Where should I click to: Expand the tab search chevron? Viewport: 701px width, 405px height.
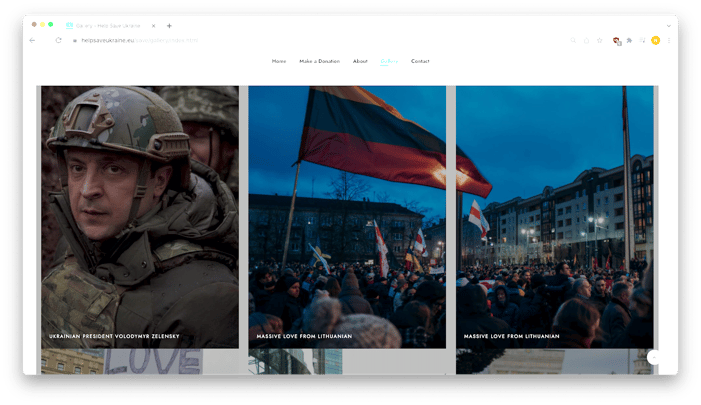click(669, 26)
